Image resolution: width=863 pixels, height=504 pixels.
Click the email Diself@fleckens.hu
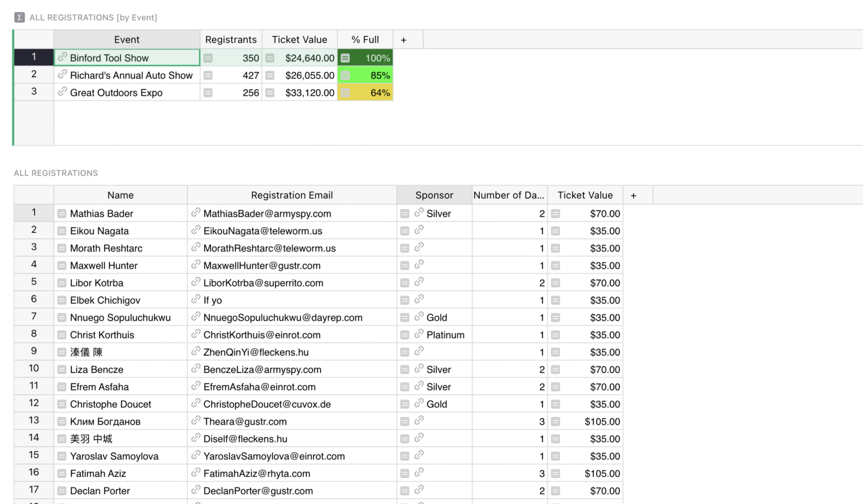pos(245,439)
